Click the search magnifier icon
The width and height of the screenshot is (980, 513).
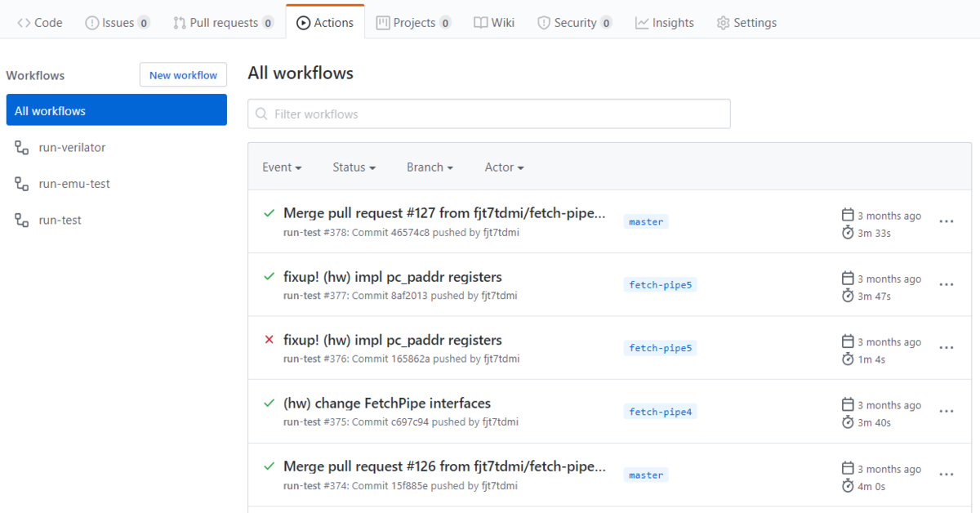pos(261,114)
